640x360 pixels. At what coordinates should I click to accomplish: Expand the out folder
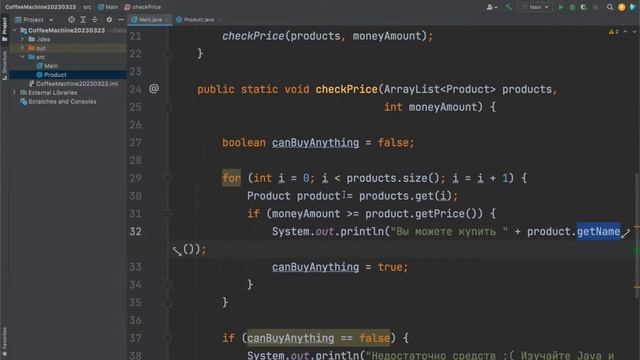point(22,48)
